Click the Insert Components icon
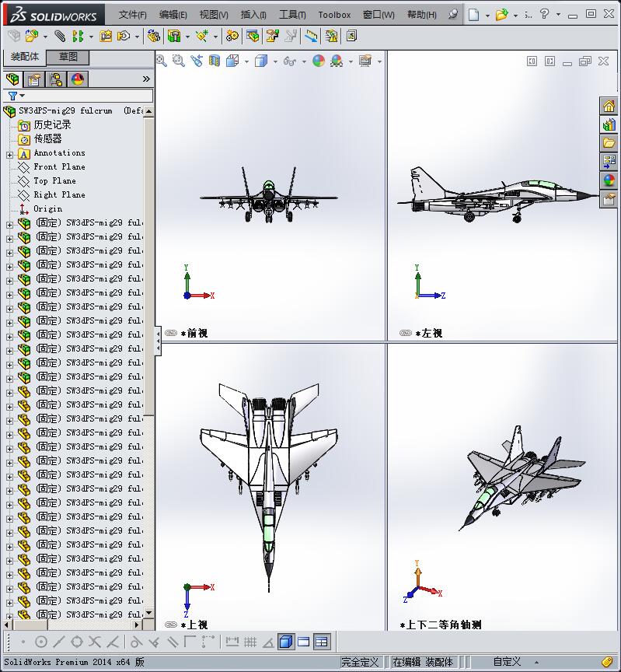 click(x=31, y=36)
